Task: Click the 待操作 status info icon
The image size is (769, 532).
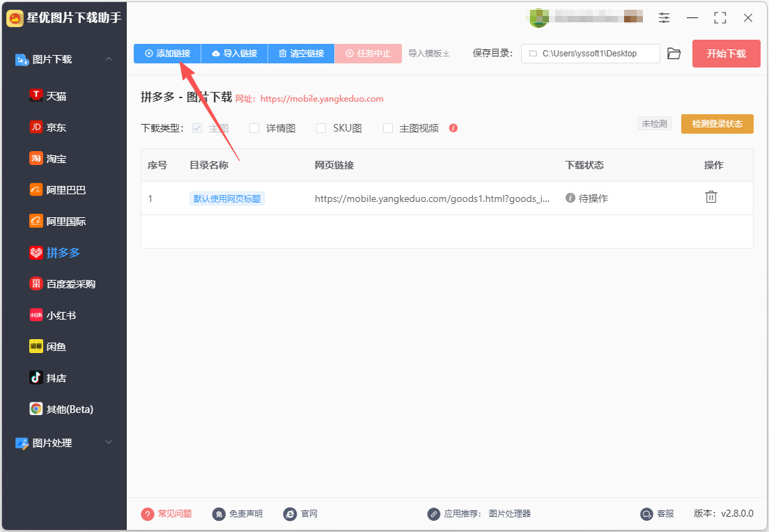Action: click(x=570, y=198)
